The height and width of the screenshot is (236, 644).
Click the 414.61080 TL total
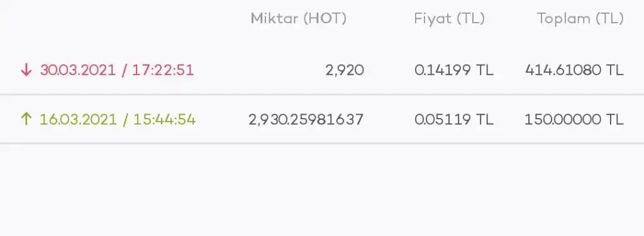(574, 70)
